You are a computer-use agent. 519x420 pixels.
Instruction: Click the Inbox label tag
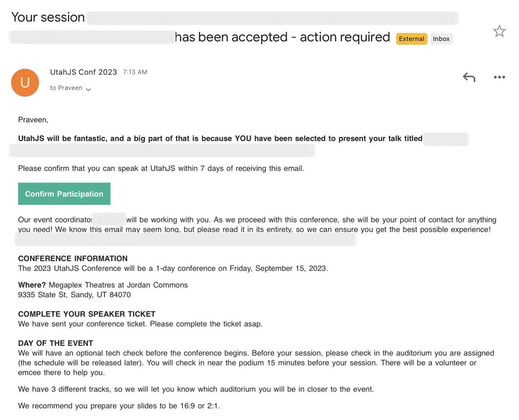pos(441,39)
